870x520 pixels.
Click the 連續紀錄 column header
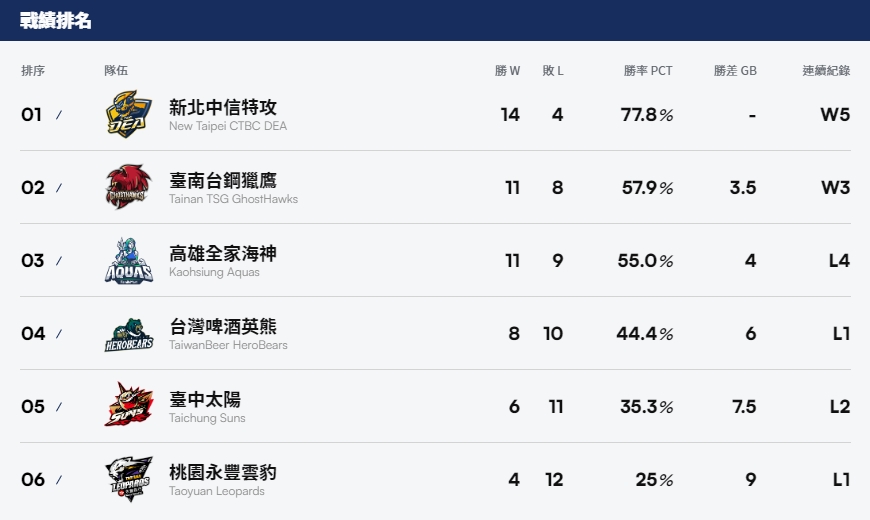coord(826,70)
